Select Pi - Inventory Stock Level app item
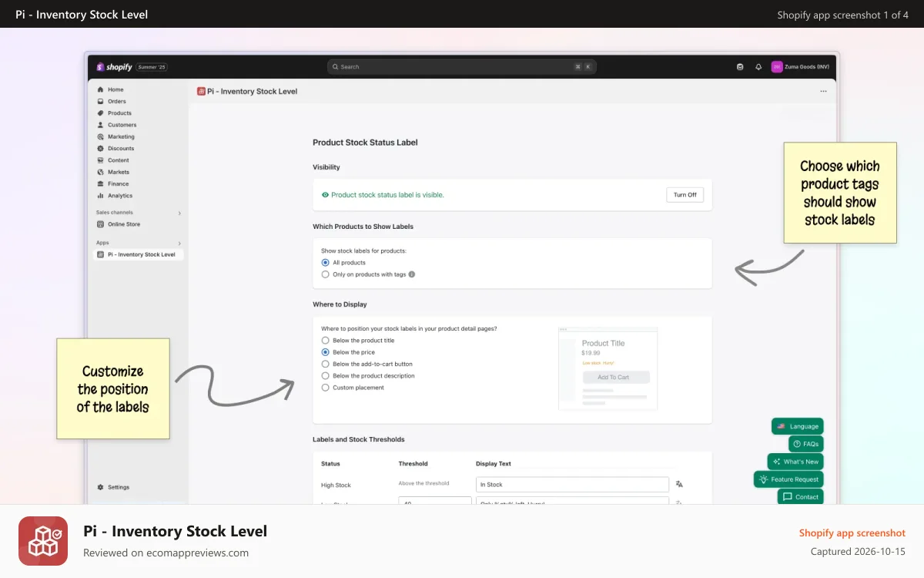Viewport: 924px width, 578px height. point(139,254)
